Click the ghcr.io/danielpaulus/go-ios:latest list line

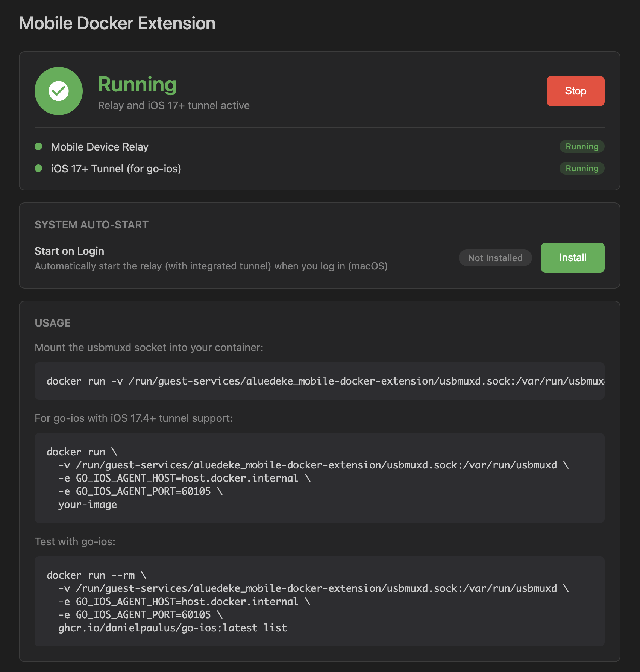click(173, 628)
